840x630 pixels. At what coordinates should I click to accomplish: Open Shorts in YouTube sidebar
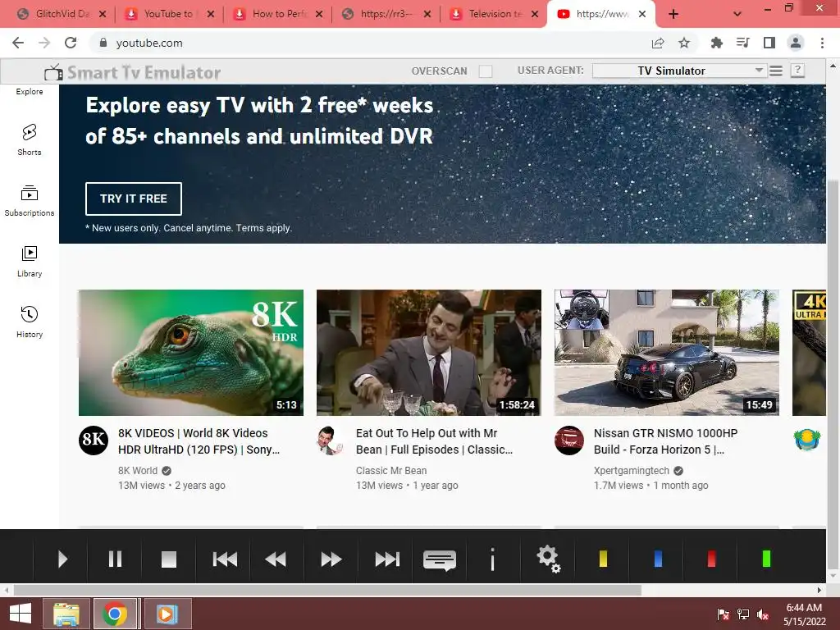click(x=30, y=139)
